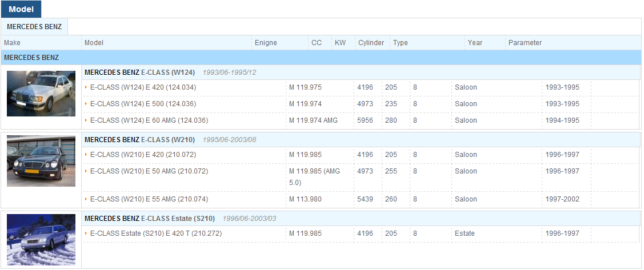
Task: Click the 260 KW value
Action: pyautogui.click(x=391, y=199)
